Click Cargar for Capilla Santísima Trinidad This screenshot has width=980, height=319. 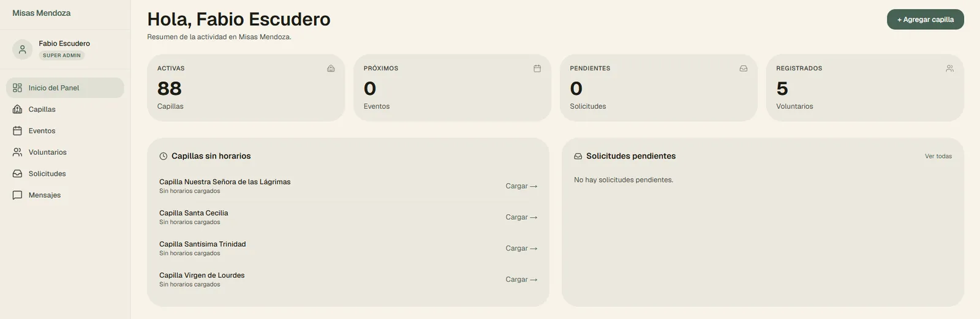(x=521, y=249)
